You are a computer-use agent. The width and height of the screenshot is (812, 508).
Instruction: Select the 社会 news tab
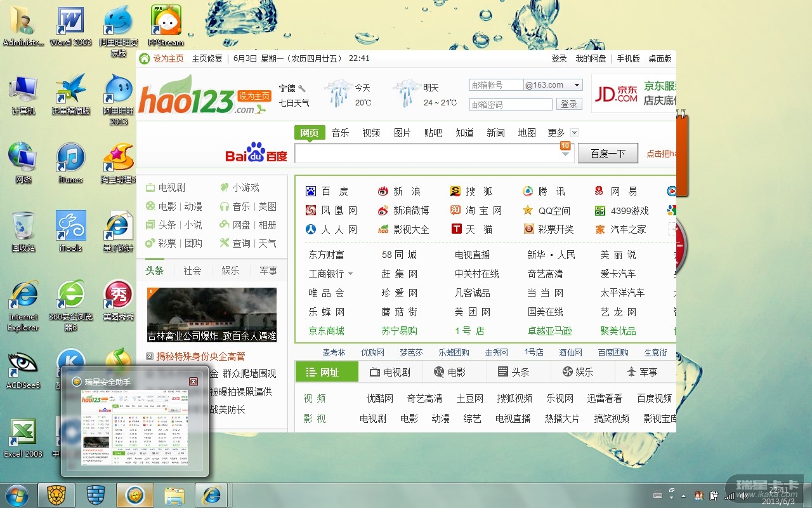pos(192,271)
